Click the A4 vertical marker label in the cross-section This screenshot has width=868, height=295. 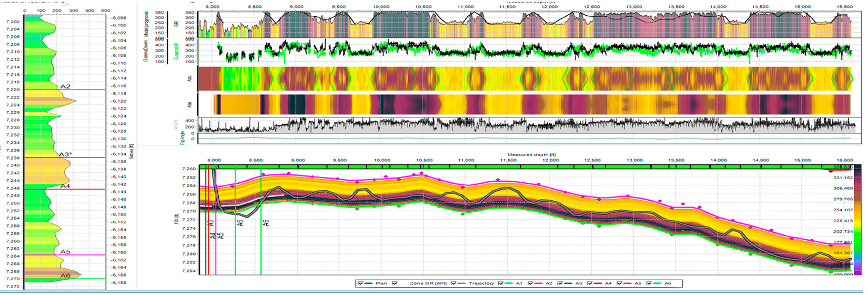point(213,235)
